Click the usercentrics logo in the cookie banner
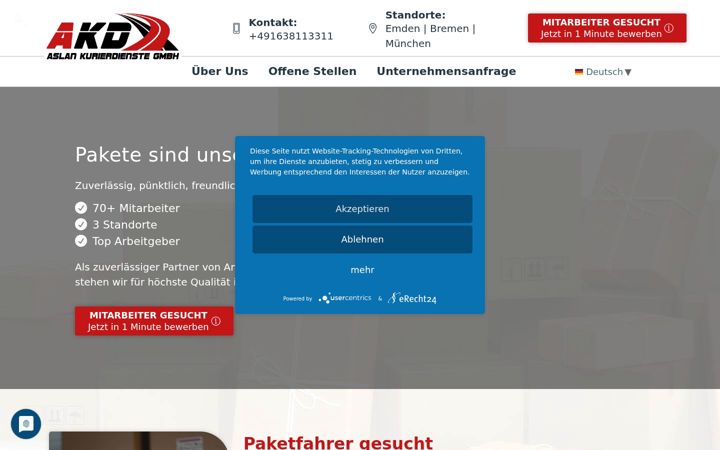This screenshot has height=450, width=720. pyautogui.click(x=345, y=298)
